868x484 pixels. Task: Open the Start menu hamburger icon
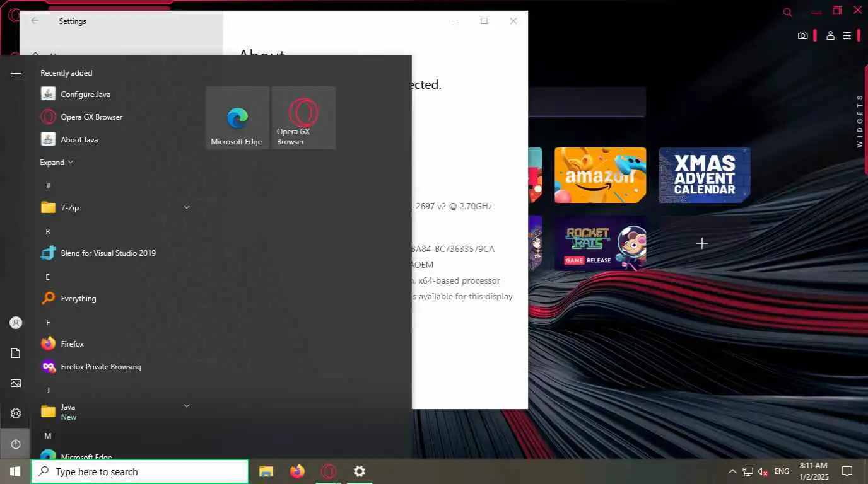[16, 74]
